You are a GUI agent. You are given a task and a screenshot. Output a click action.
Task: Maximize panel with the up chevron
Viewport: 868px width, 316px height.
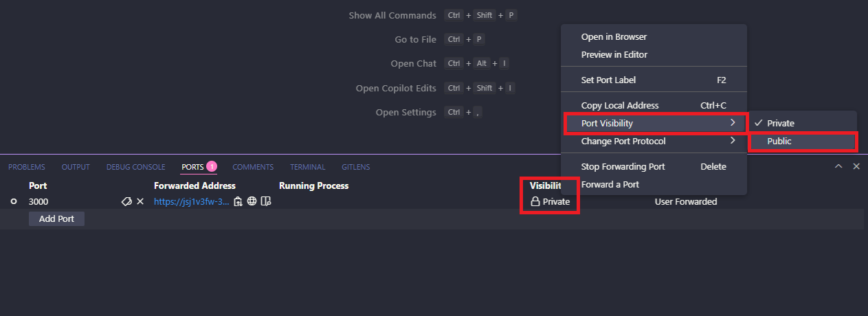coord(838,166)
